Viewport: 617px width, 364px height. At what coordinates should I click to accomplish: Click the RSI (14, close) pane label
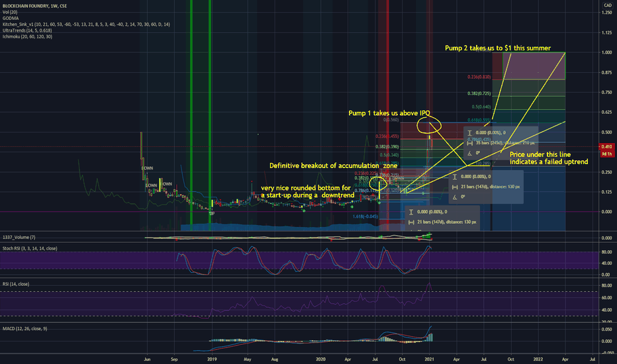(x=16, y=284)
